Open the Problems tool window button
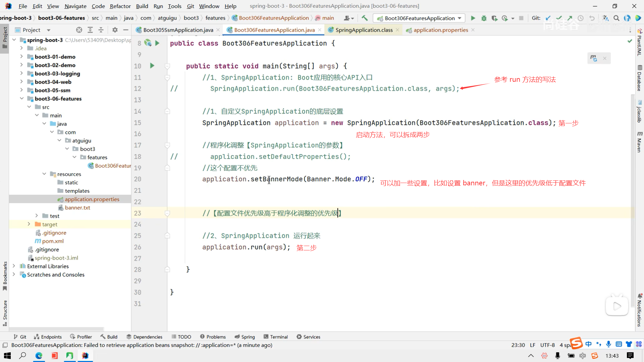644x362 pixels. pyautogui.click(x=213, y=337)
